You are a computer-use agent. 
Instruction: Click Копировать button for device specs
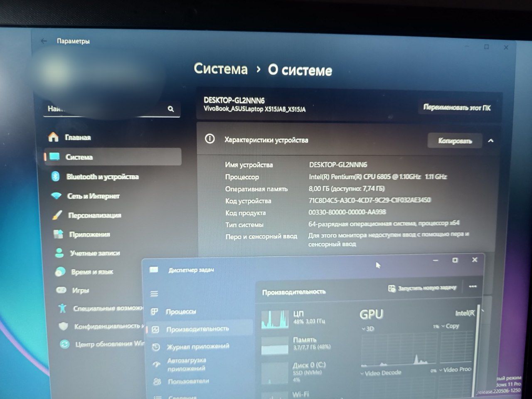(455, 141)
